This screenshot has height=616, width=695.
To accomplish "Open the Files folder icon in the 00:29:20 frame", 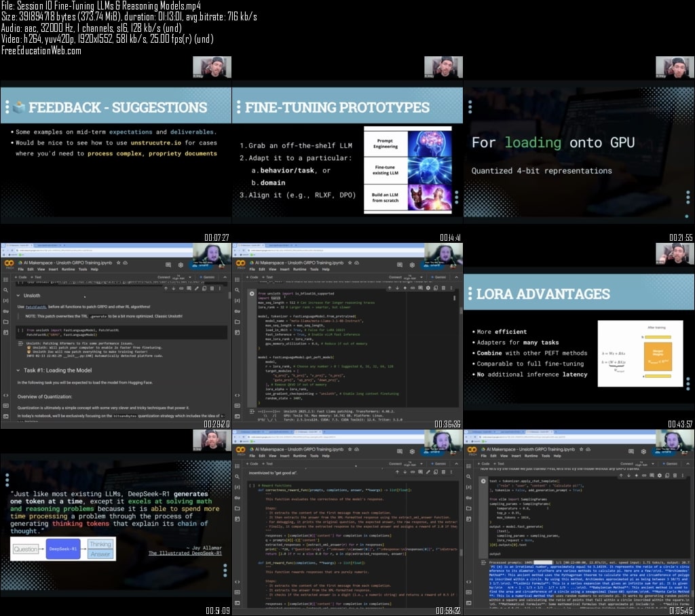I will point(5,322).
